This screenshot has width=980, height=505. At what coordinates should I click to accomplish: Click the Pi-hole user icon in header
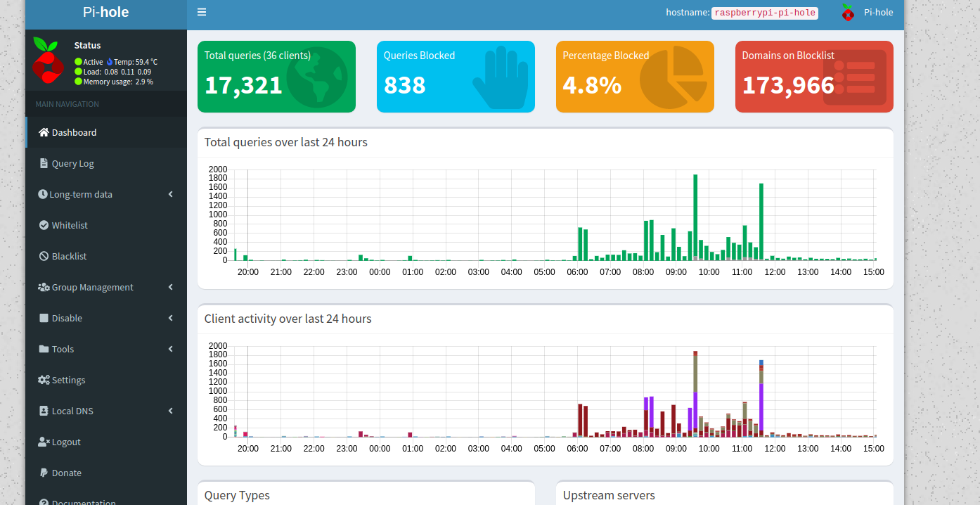click(848, 12)
